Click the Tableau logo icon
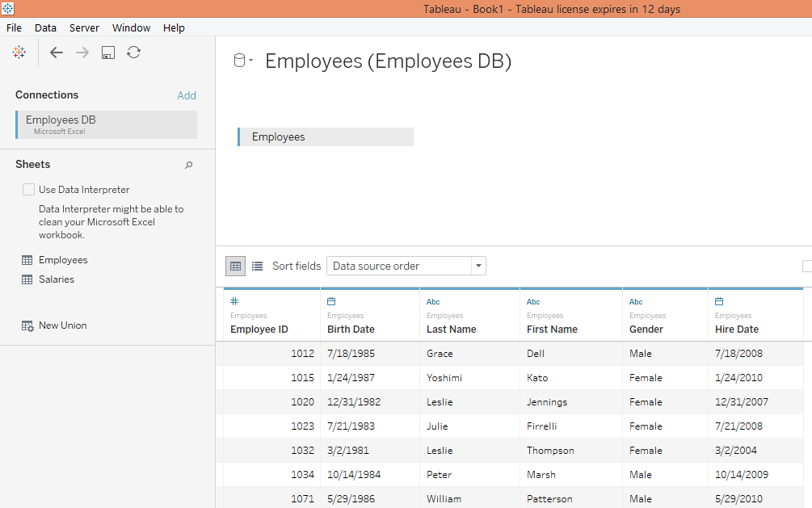Image resolution: width=812 pixels, height=508 pixels. point(19,52)
